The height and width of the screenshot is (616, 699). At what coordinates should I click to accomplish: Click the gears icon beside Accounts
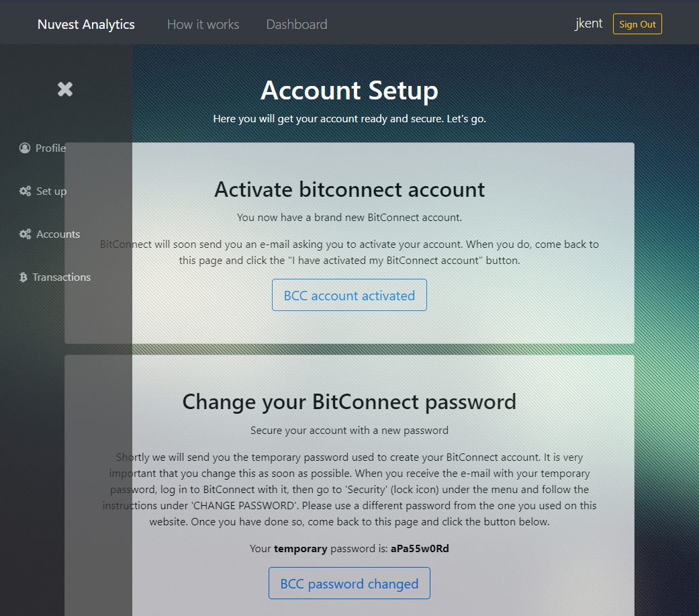click(25, 234)
